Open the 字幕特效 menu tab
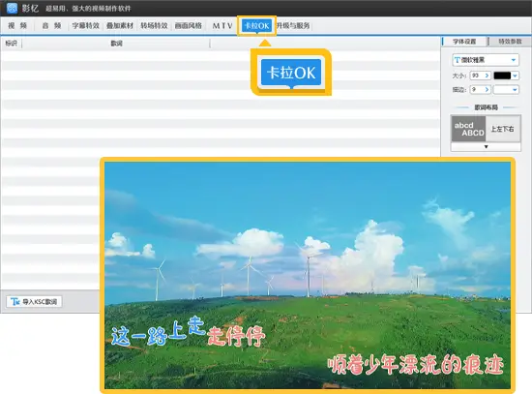 [x=85, y=25]
